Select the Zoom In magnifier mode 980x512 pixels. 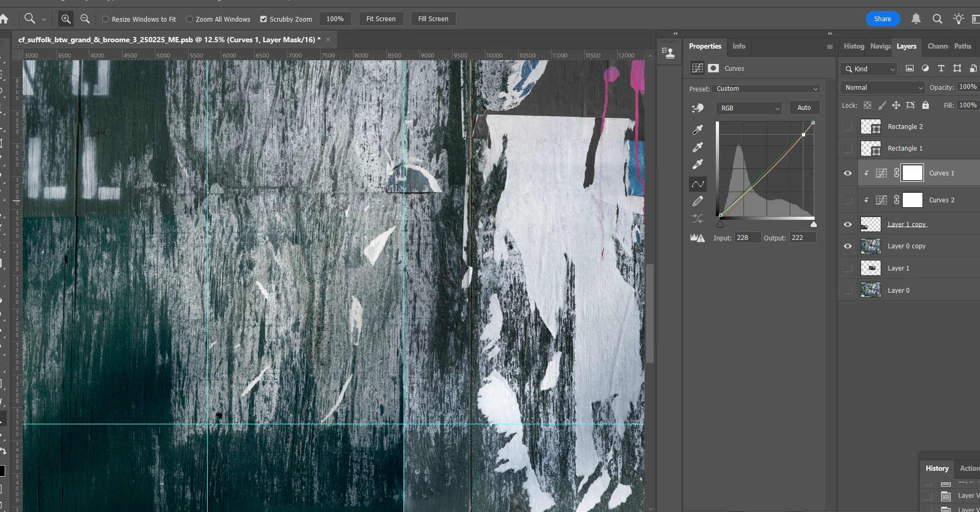pos(66,19)
